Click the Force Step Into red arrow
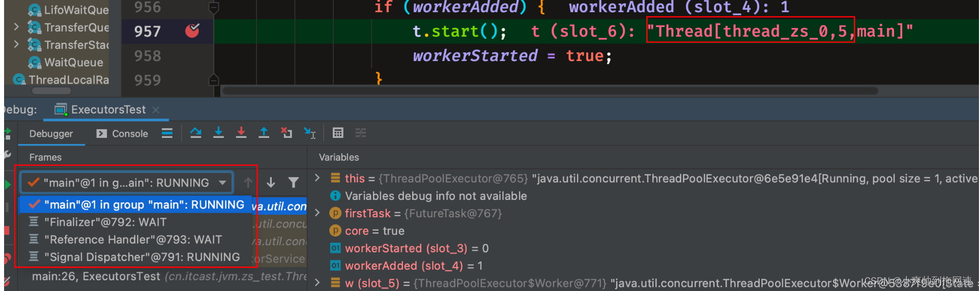The width and height of the screenshot is (980, 291). pos(241,133)
